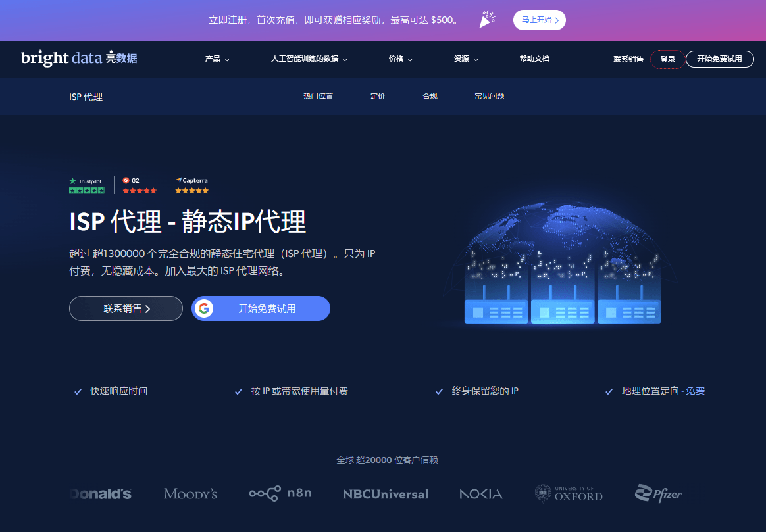766x532 pixels.
Task: Open the 帮助文档 menu item
Action: tap(534, 59)
